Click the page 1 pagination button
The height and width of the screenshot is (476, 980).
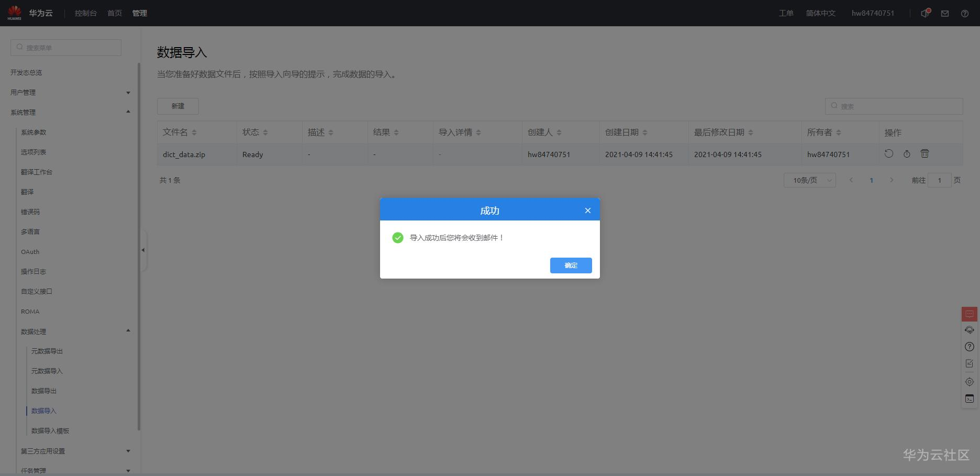pyautogui.click(x=872, y=180)
